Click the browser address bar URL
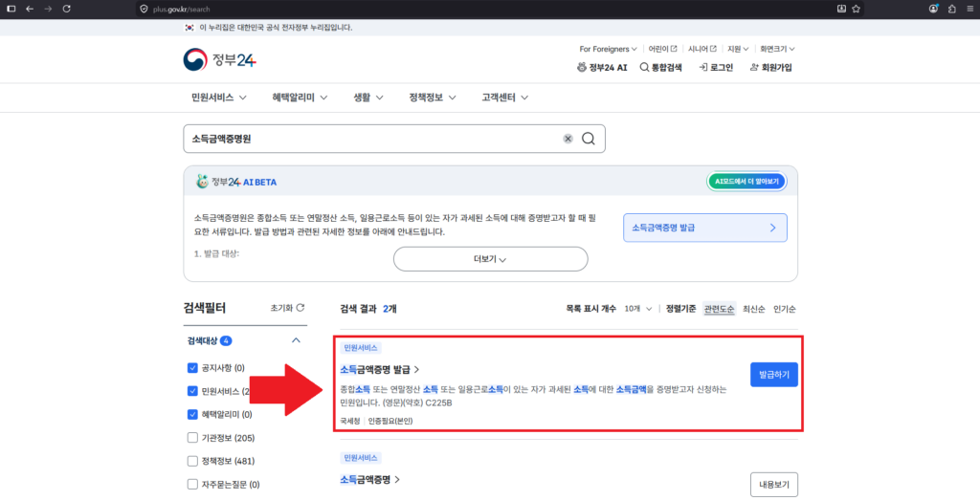 [x=181, y=9]
